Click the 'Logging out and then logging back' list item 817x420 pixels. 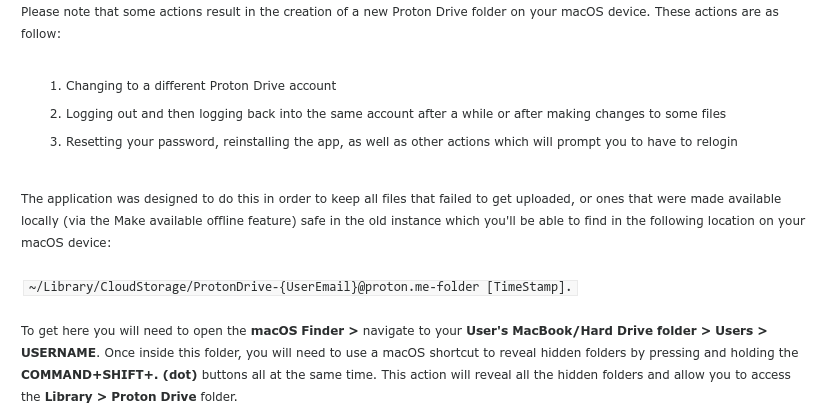[x=395, y=114]
